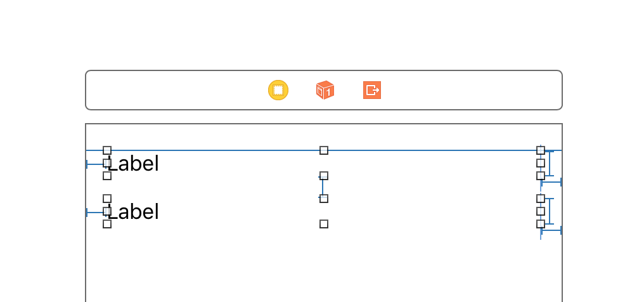Select the upper Label's leading constraint line
The width and height of the screenshot is (644, 302).
(96, 164)
